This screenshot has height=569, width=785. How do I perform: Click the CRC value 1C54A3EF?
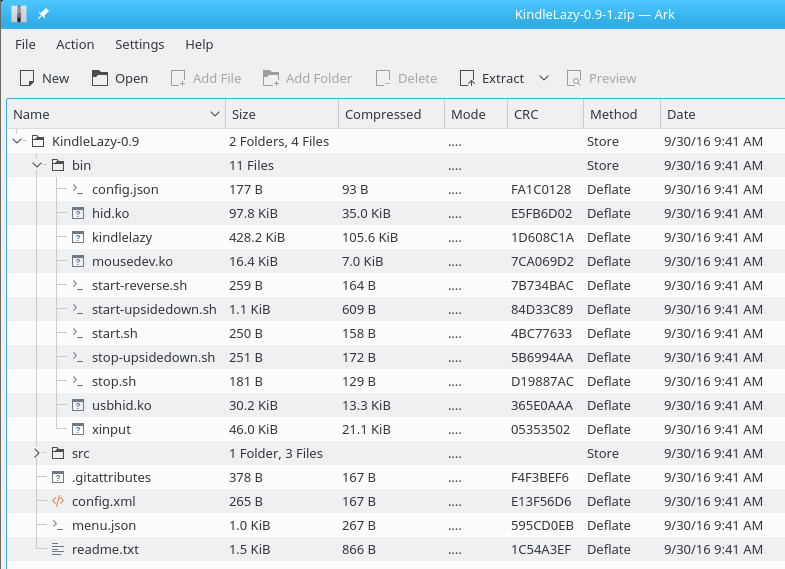541,549
